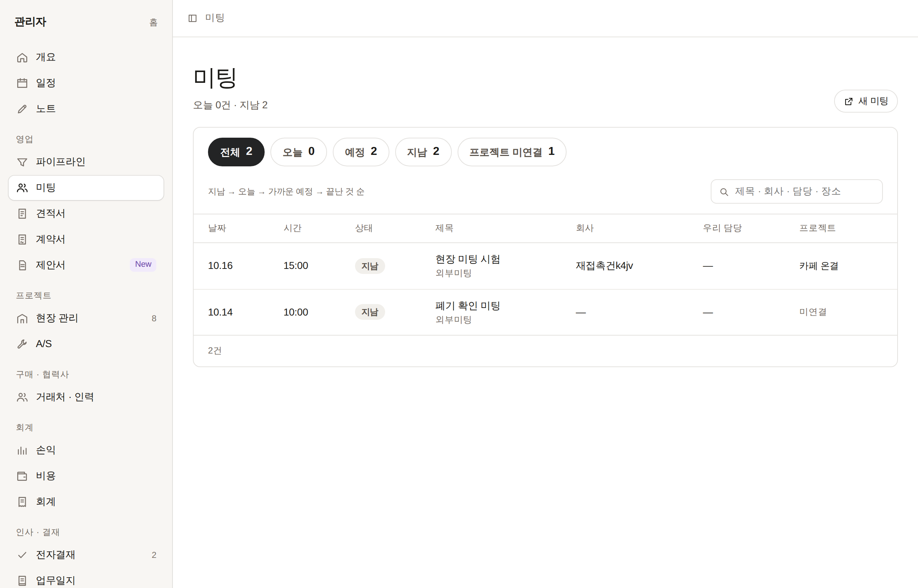Click the 홈 link in the sidebar header

pos(153,23)
